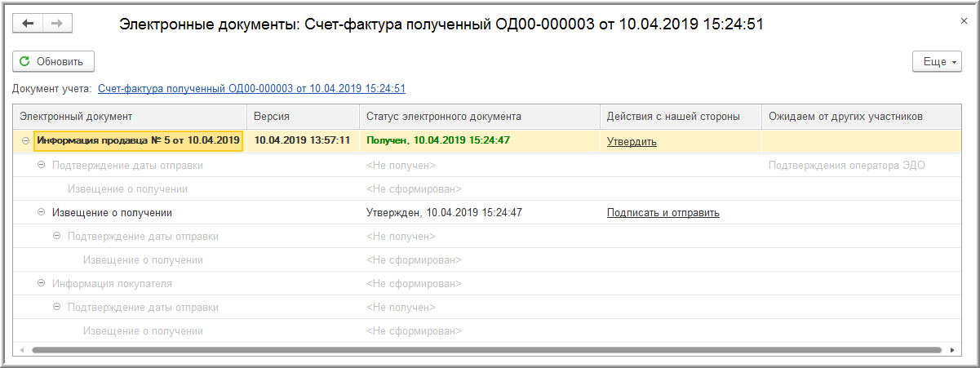Image resolution: width=980 pixels, height=368 pixels.
Task: Open the Счет-фактура полученный ОД00-000003 link
Action: pos(251,88)
